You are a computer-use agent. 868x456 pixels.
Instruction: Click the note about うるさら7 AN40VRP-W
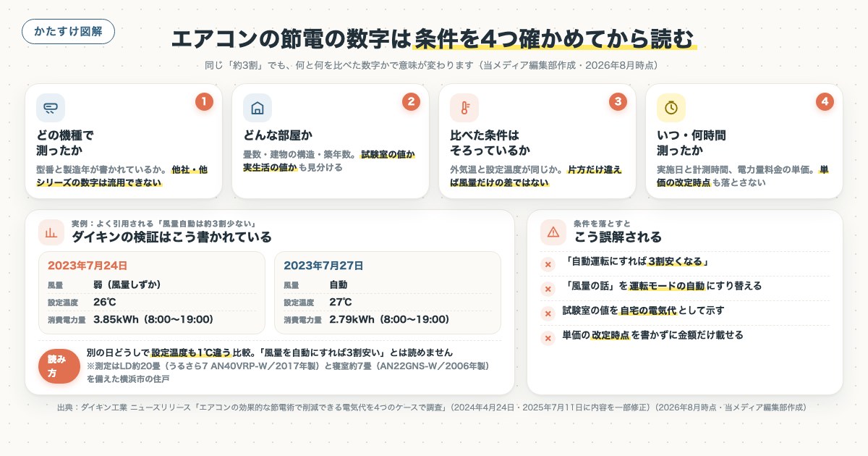(289, 372)
